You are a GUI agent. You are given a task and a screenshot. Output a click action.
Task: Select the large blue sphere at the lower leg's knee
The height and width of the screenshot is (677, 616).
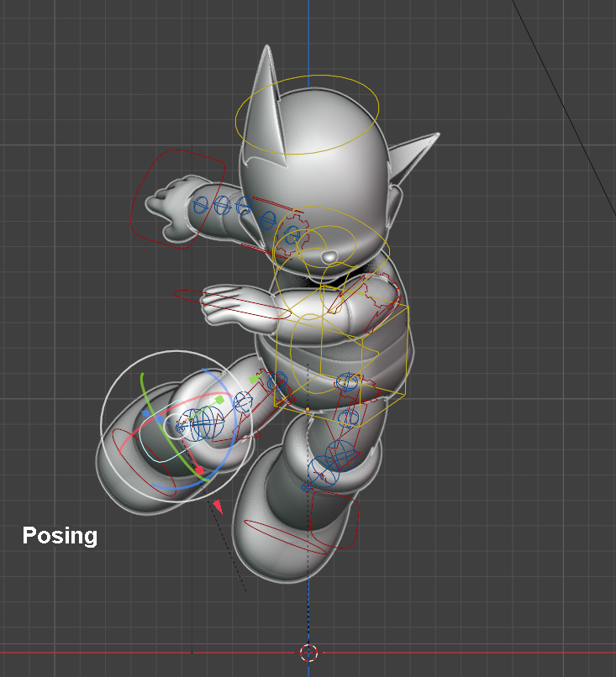(x=342, y=454)
